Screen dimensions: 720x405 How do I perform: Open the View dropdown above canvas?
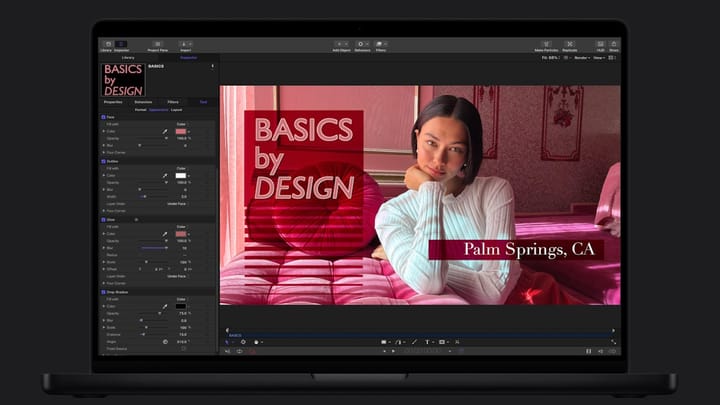click(599, 58)
